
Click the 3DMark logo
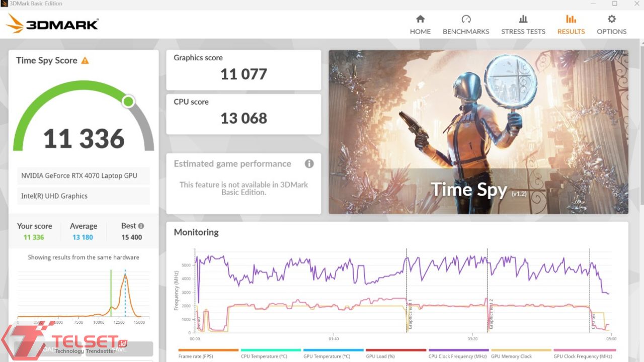point(52,24)
